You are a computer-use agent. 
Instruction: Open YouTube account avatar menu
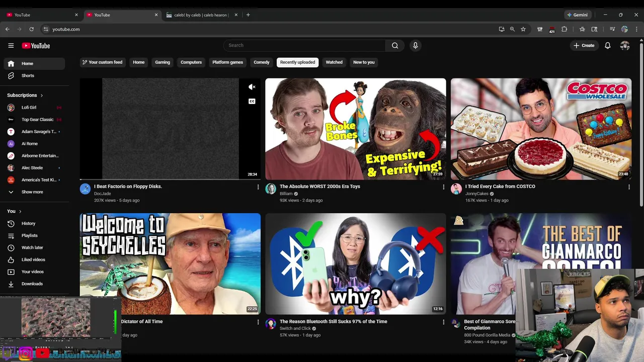click(625, 45)
